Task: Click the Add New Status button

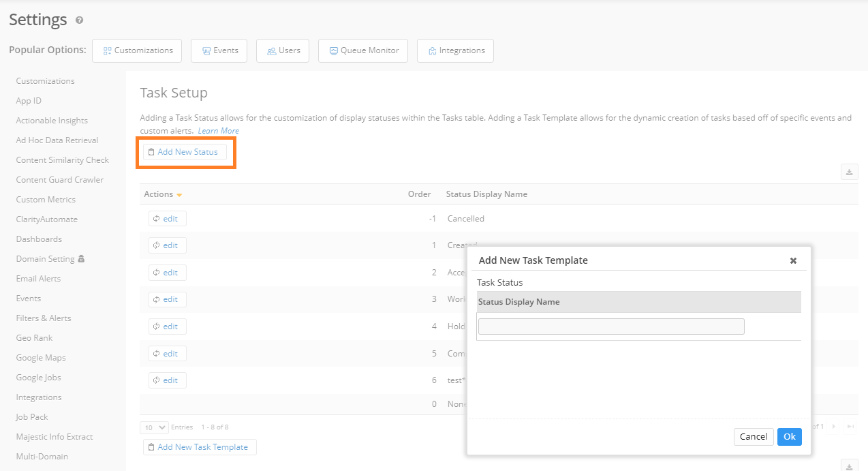Action: click(x=183, y=152)
